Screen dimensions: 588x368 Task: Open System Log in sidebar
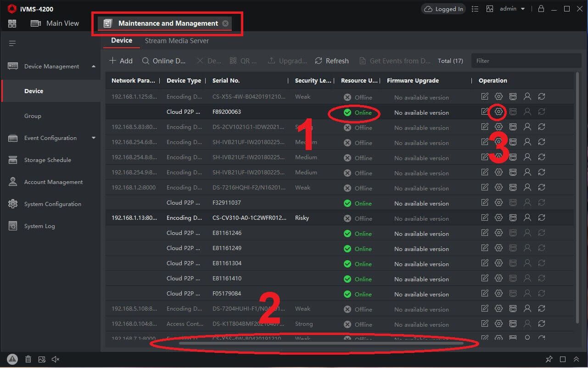pos(39,226)
